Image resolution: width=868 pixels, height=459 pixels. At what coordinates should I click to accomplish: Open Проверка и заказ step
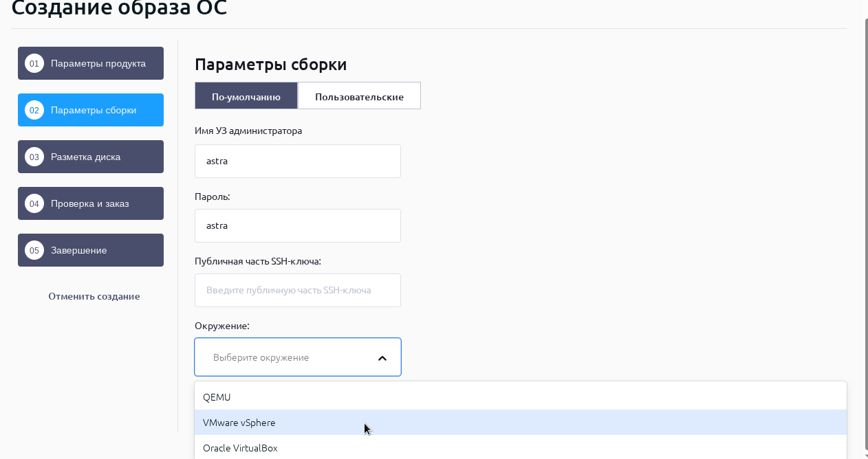point(90,203)
